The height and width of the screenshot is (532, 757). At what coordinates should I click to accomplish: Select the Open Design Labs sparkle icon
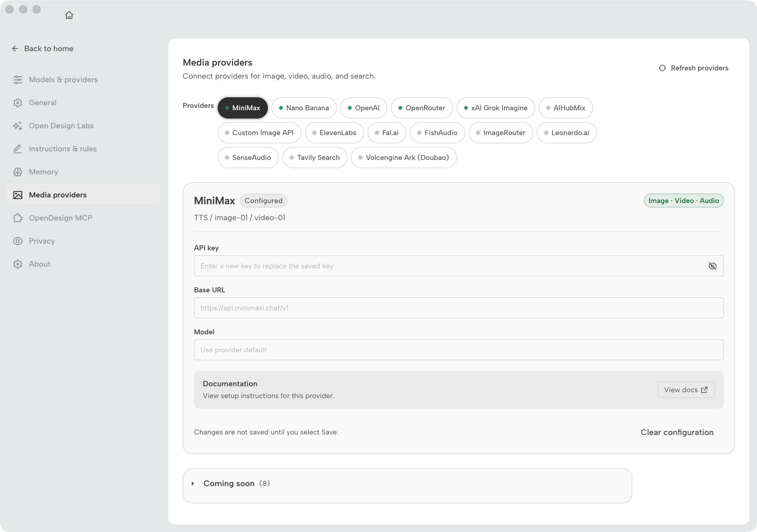pyautogui.click(x=18, y=126)
